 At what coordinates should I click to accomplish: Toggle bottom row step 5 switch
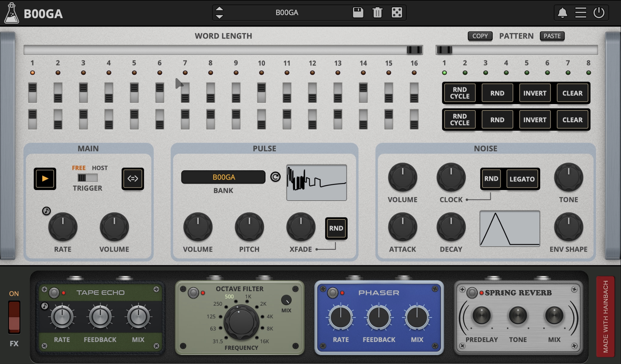[134, 120]
